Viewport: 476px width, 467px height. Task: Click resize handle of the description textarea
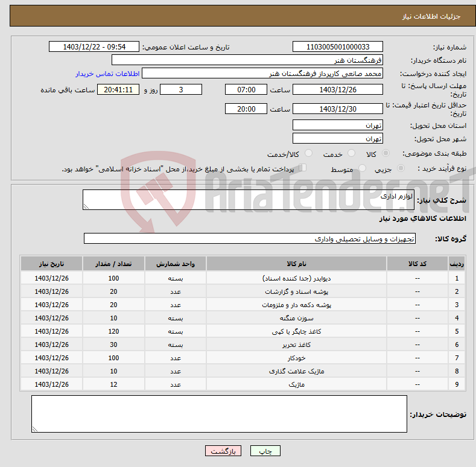(86, 206)
